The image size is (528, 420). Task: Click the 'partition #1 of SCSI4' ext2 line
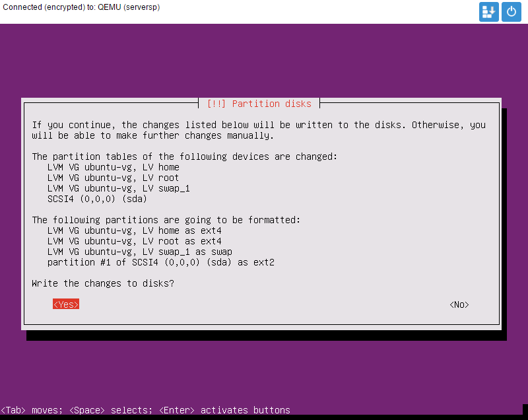coord(160,262)
